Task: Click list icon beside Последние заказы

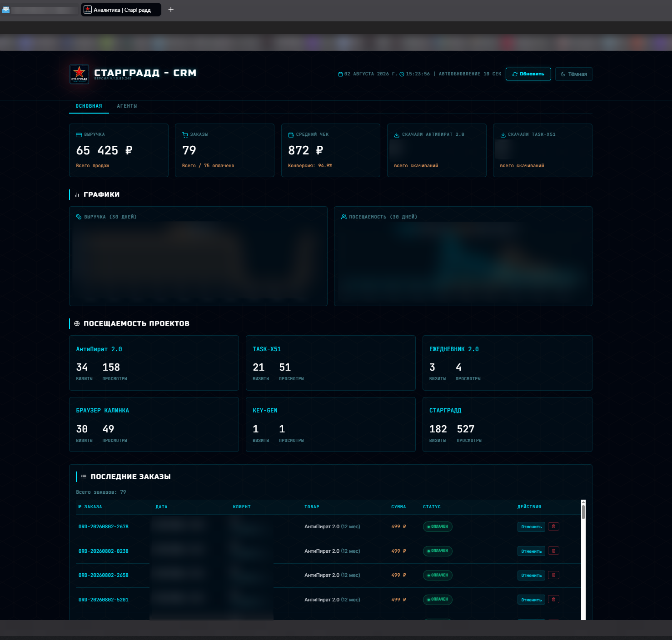Action: point(84,477)
